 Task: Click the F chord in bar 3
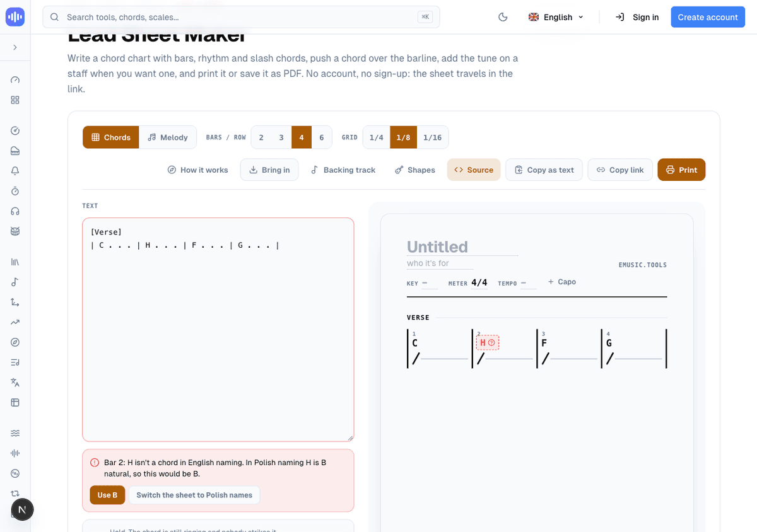pos(544,343)
